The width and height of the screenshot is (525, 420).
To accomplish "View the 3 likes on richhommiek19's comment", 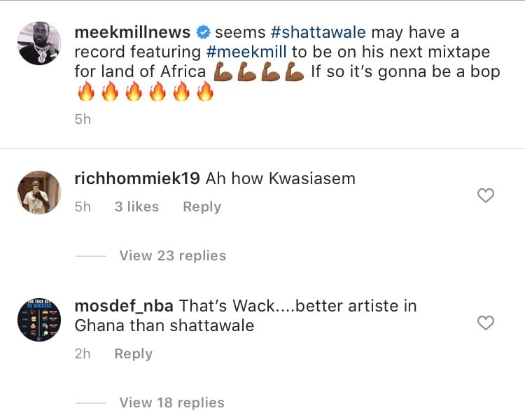I will [136, 207].
